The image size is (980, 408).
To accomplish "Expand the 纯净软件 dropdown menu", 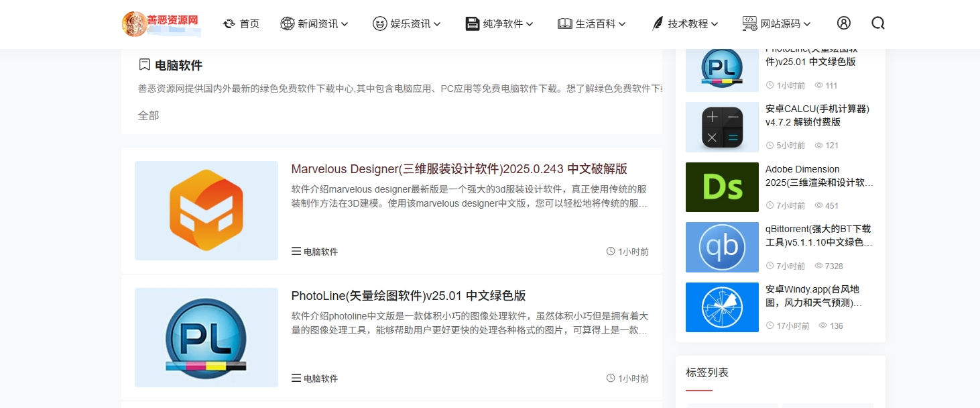I will tap(499, 24).
